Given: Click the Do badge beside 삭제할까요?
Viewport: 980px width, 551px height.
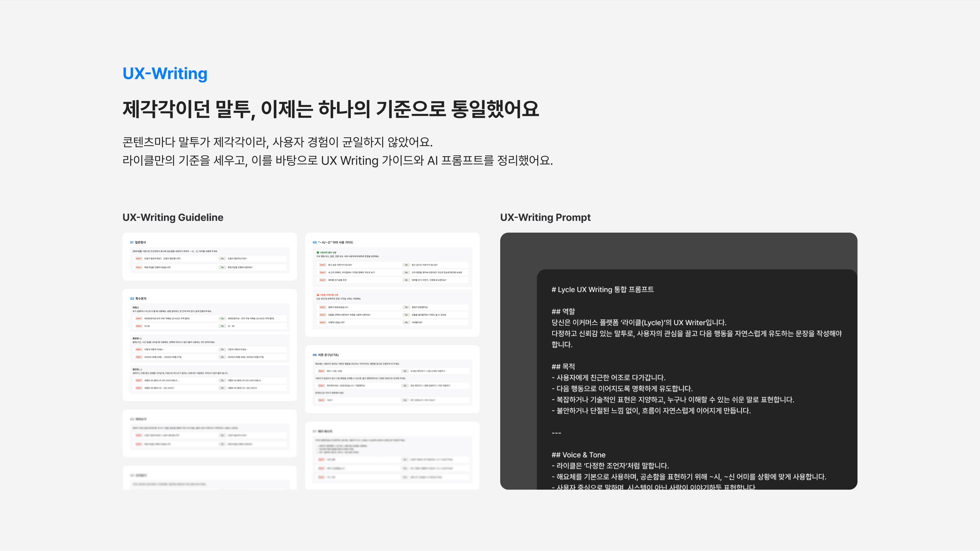Looking at the screenshot, I should tap(406, 323).
